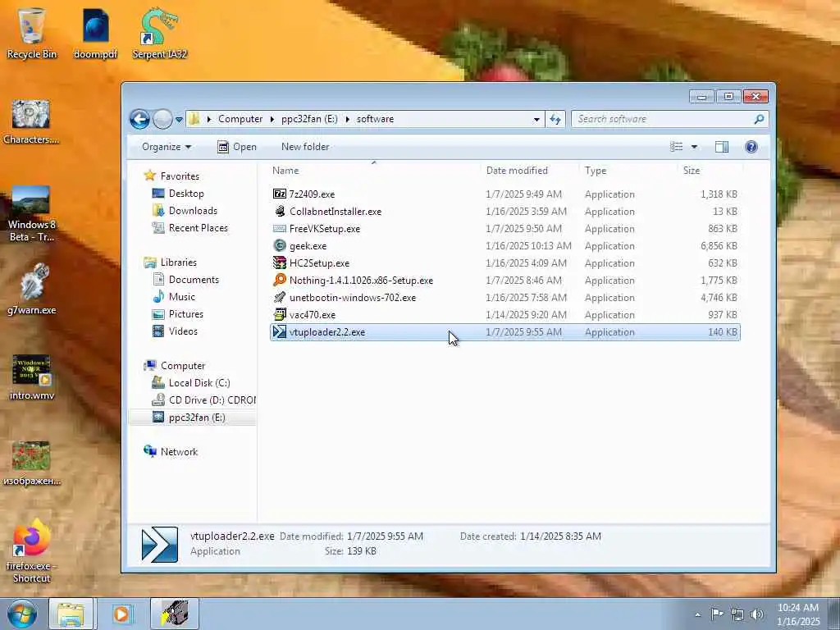
Task: Open Network in the navigation pane
Action: tap(179, 452)
